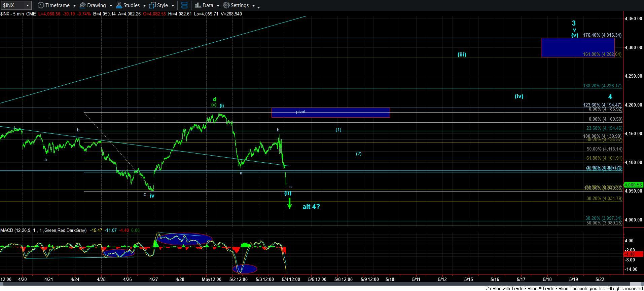
Task: Click the Style overlapping-squares icon
Action: [152, 5]
